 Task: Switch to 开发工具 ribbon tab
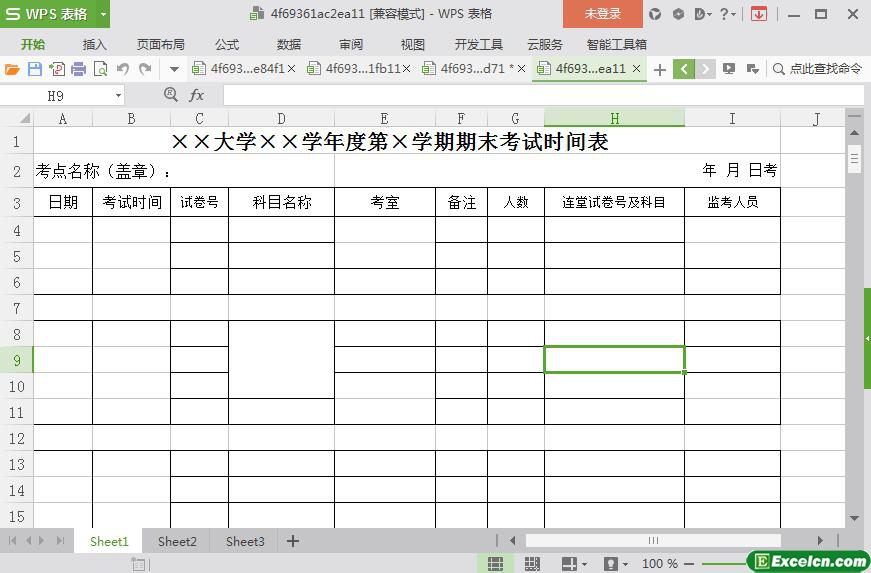coord(478,44)
